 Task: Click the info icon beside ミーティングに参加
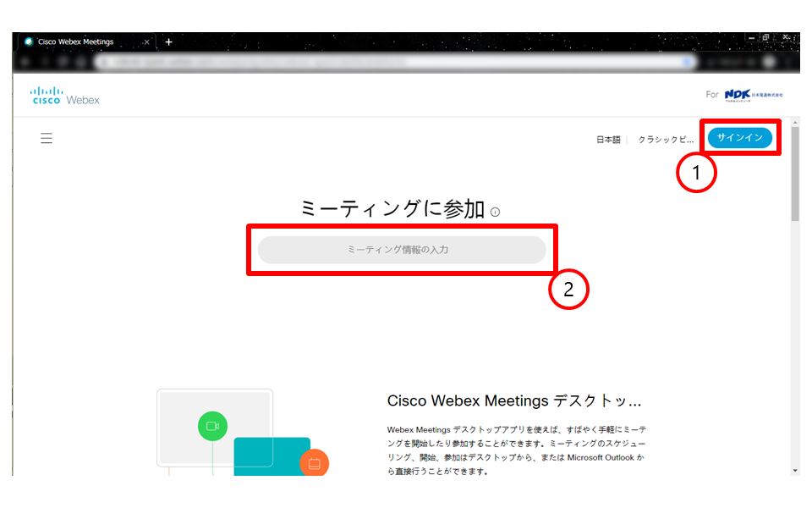pyautogui.click(x=495, y=212)
